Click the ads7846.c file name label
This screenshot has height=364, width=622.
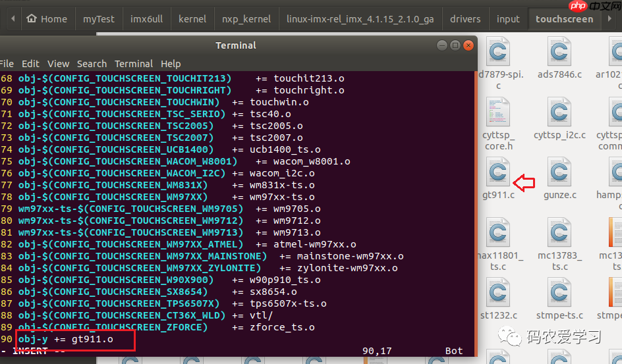[559, 74]
